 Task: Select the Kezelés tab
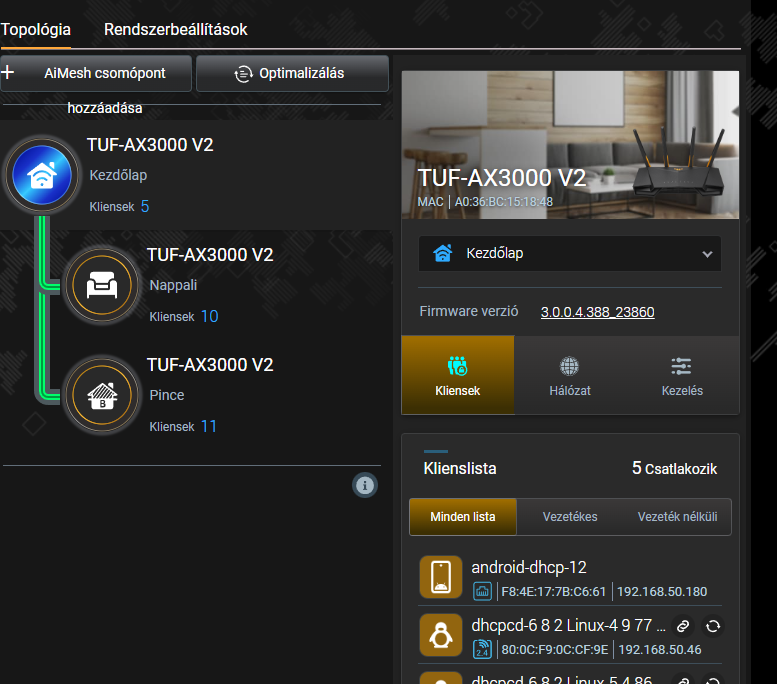(x=682, y=375)
